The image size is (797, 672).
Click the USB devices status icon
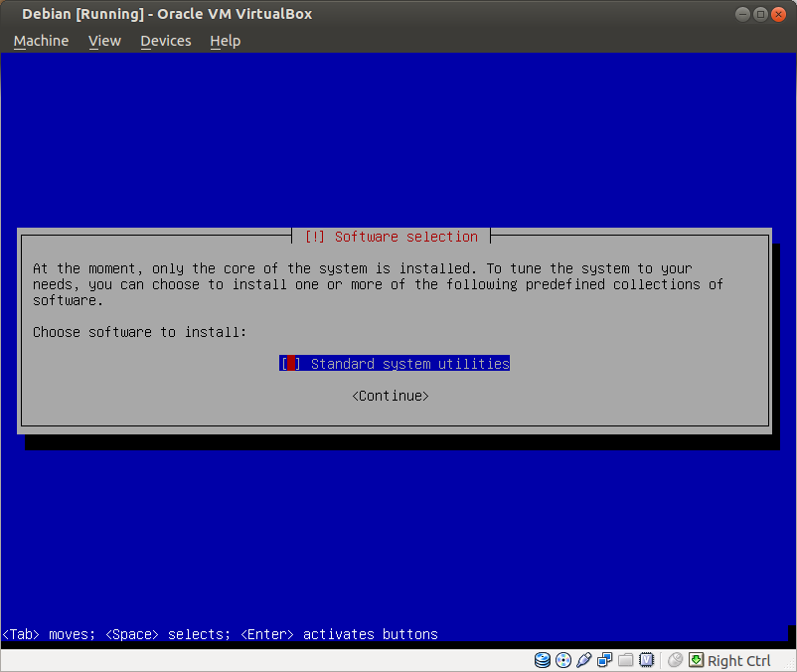[584, 660]
